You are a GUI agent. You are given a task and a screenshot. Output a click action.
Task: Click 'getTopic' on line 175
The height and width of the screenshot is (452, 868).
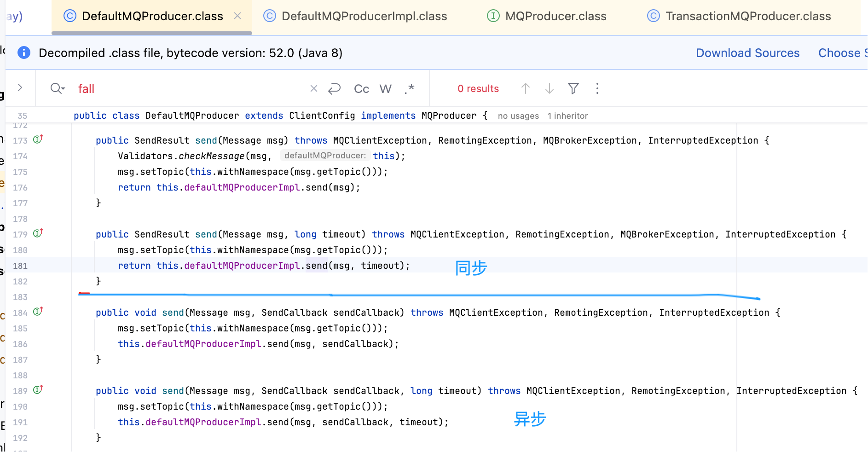coord(339,172)
